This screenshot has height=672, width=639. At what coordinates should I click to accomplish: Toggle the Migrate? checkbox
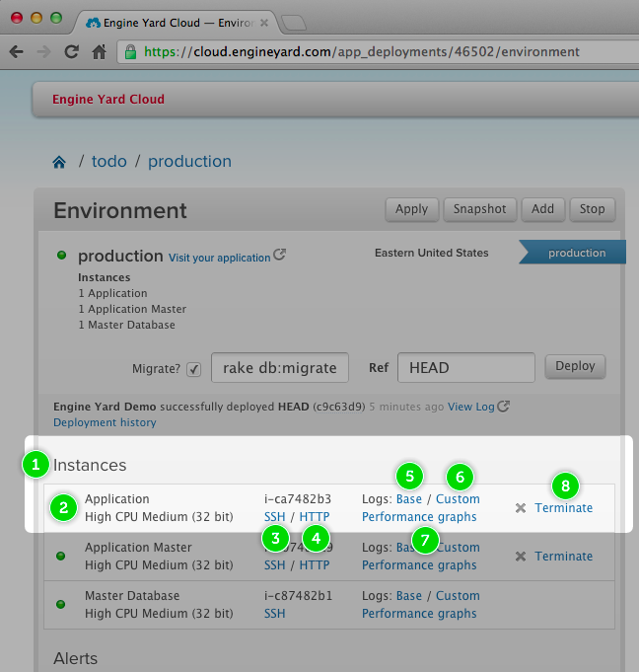click(x=194, y=369)
